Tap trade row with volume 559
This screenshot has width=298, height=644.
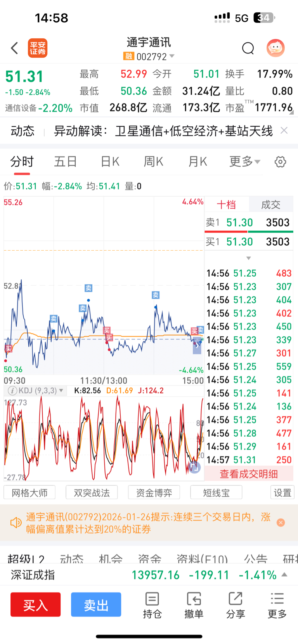[x=249, y=366]
